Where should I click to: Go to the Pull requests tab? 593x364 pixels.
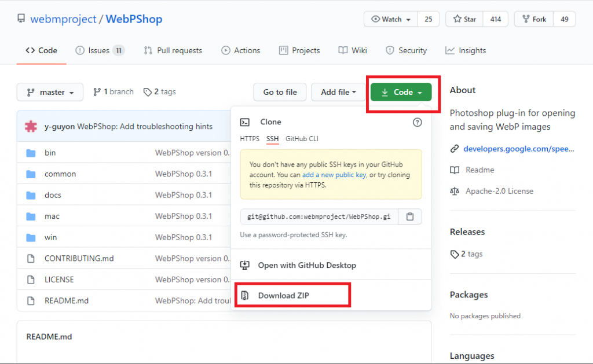pos(173,50)
